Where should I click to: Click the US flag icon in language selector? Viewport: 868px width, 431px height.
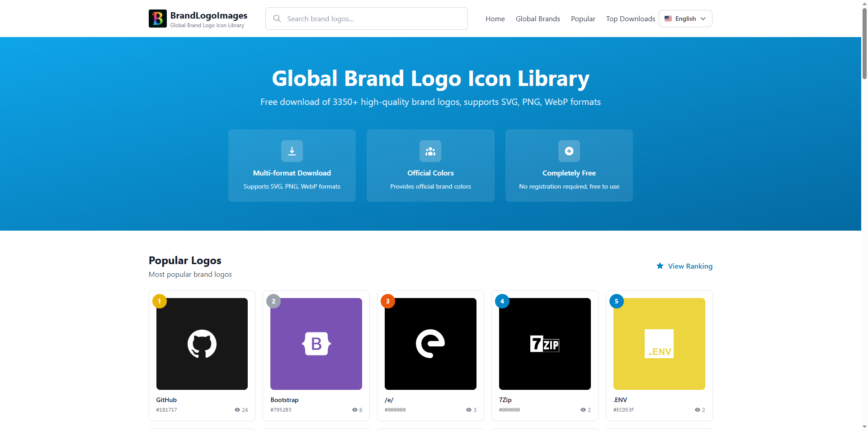coord(669,19)
